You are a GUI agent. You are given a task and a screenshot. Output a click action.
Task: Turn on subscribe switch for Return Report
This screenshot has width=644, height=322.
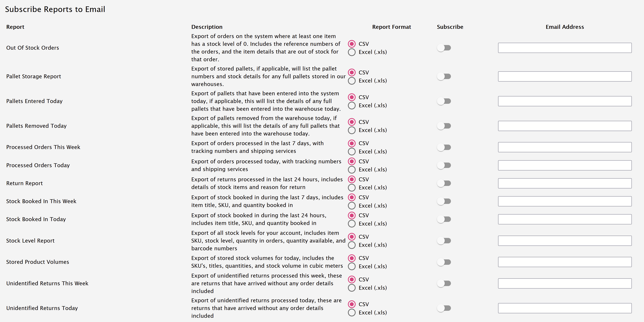[x=444, y=183]
